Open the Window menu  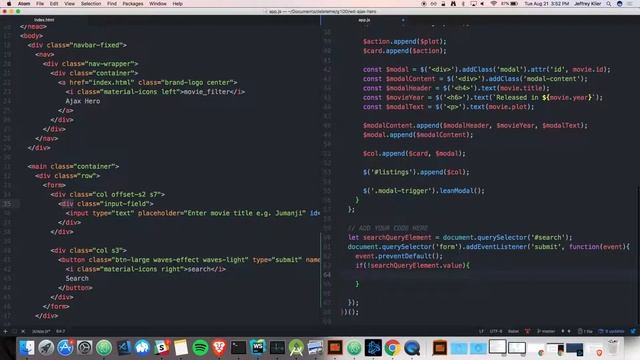158,4
